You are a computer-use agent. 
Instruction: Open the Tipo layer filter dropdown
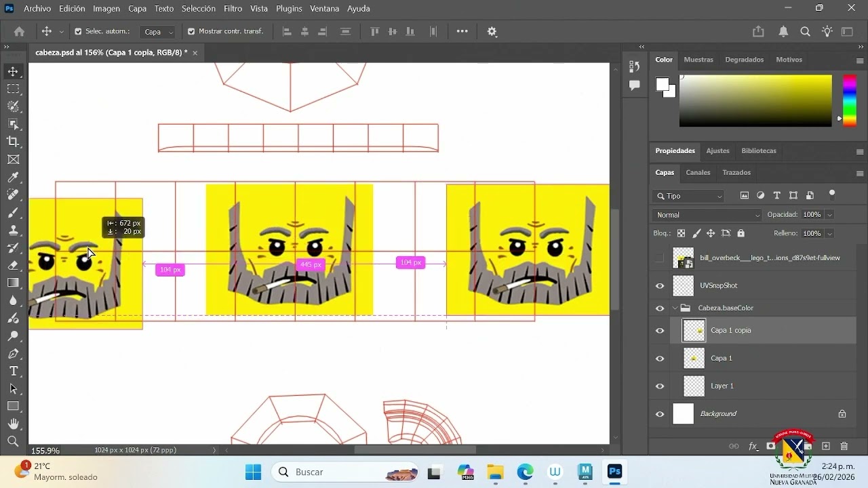[x=689, y=196]
